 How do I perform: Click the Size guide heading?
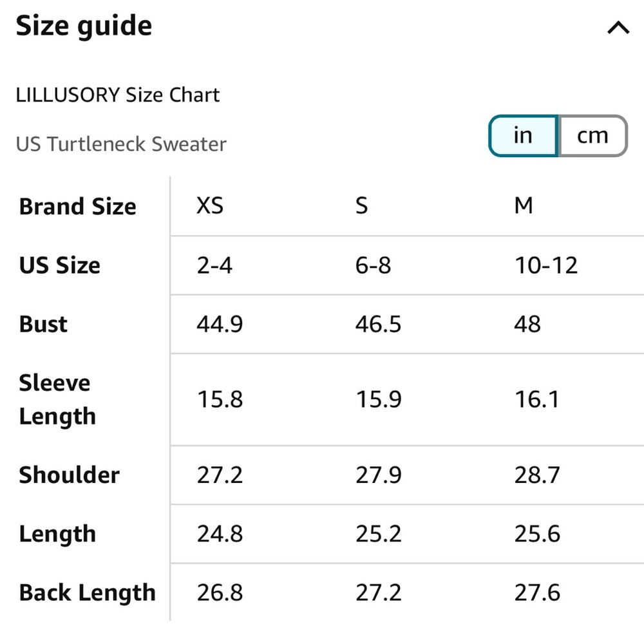point(84,26)
